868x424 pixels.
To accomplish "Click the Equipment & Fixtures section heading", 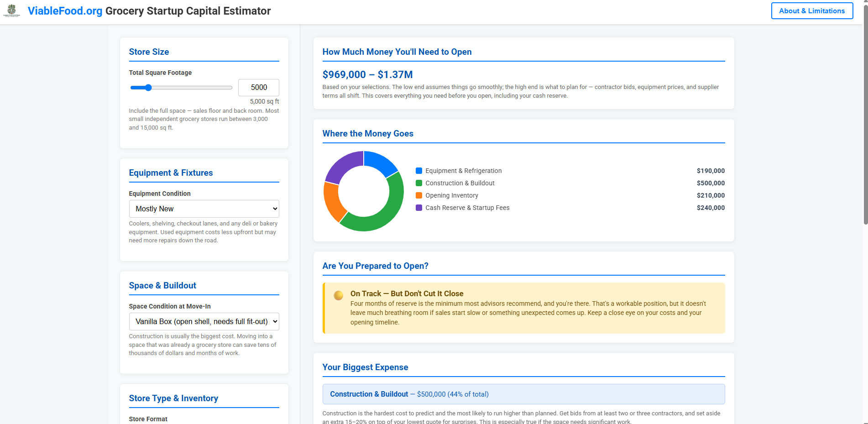I will (171, 173).
